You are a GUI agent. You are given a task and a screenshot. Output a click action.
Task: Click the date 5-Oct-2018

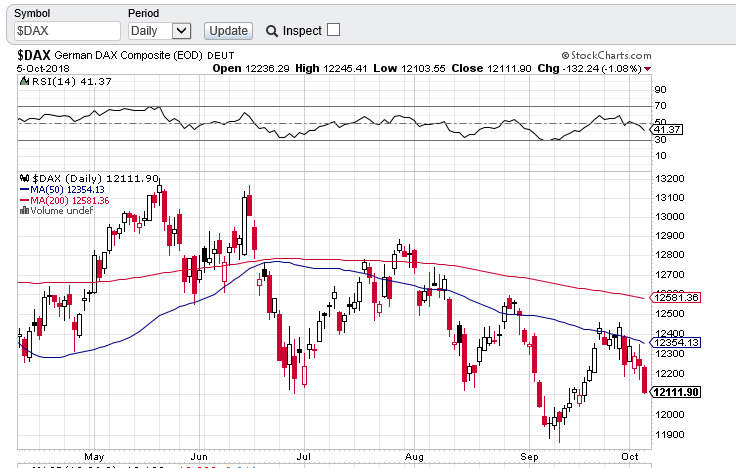pos(43,69)
